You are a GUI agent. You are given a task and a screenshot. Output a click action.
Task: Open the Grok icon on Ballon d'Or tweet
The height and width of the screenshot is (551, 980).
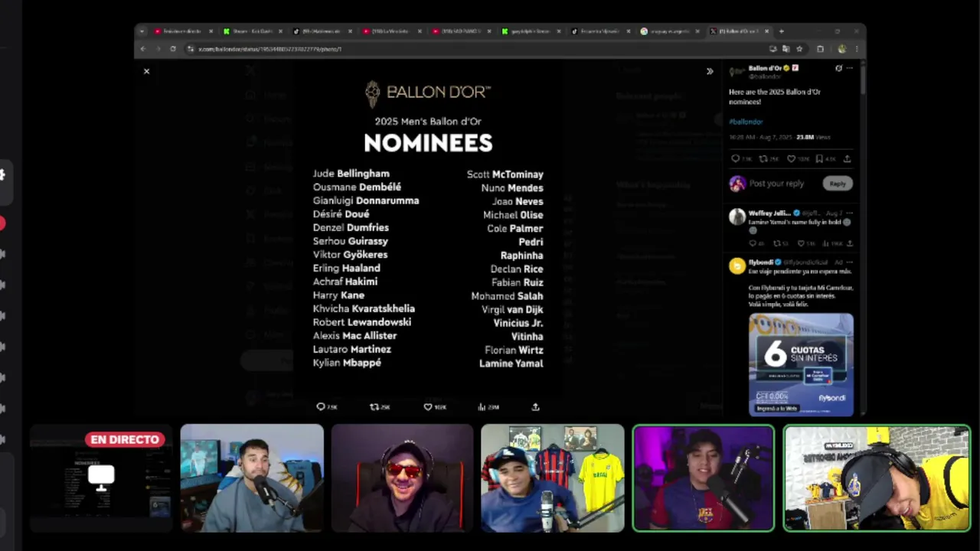(838, 68)
